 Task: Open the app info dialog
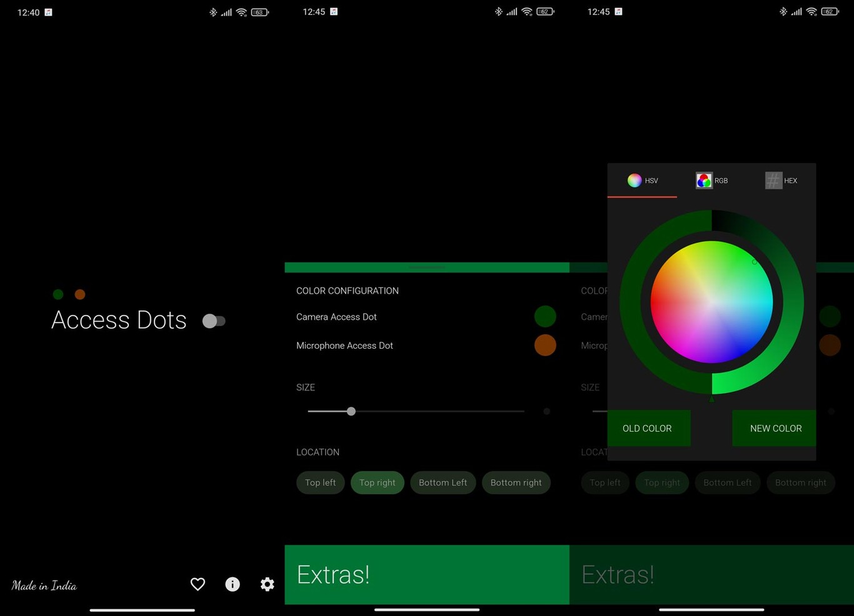point(233,584)
